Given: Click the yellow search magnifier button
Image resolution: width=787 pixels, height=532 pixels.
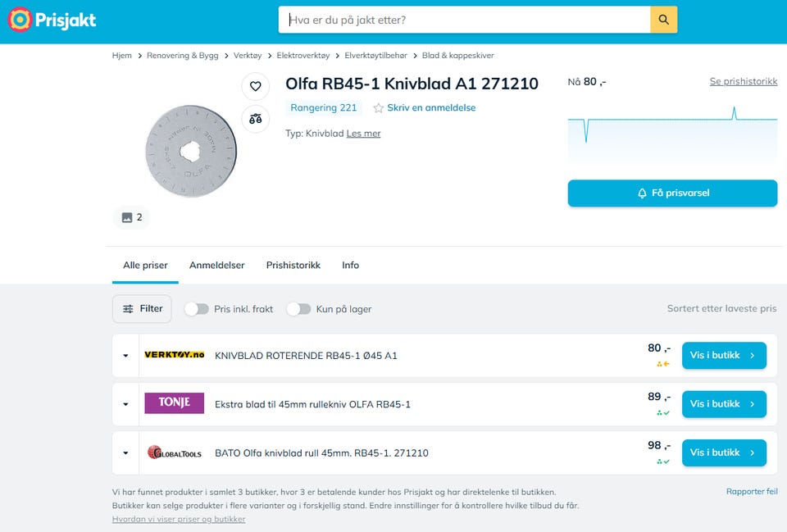Looking at the screenshot, I should 663,20.
